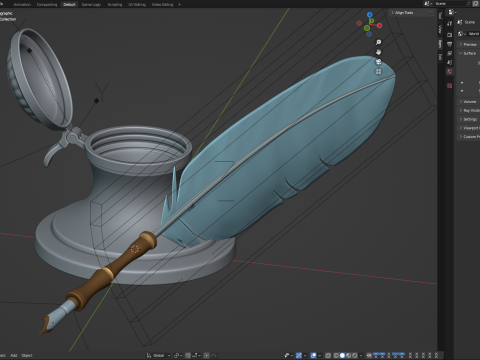
Task: Open the Output properties tab icon
Action: pos(449,44)
